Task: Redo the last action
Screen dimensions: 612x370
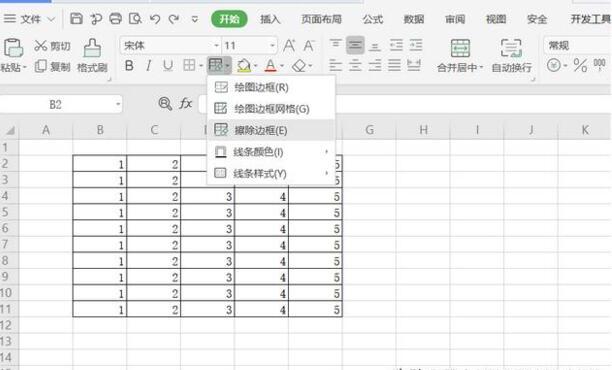Action: point(174,19)
